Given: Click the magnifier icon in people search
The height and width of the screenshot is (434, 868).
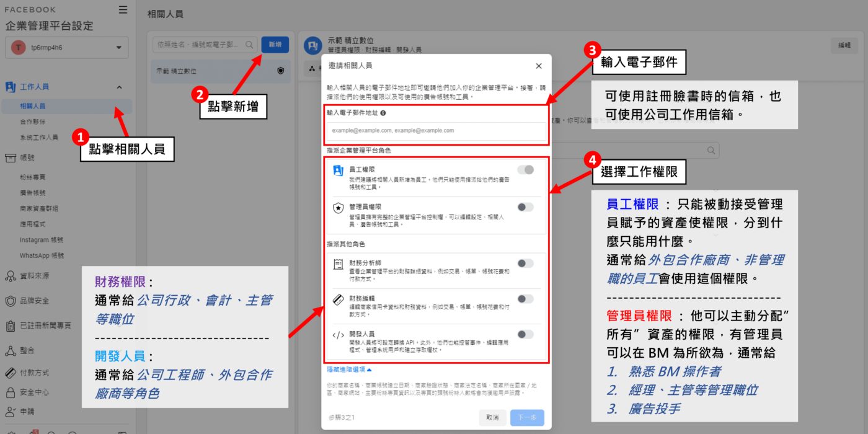Looking at the screenshot, I should pos(250,45).
